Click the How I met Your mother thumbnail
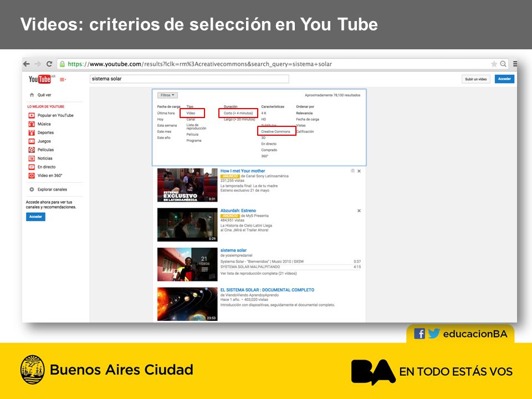 (187, 185)
